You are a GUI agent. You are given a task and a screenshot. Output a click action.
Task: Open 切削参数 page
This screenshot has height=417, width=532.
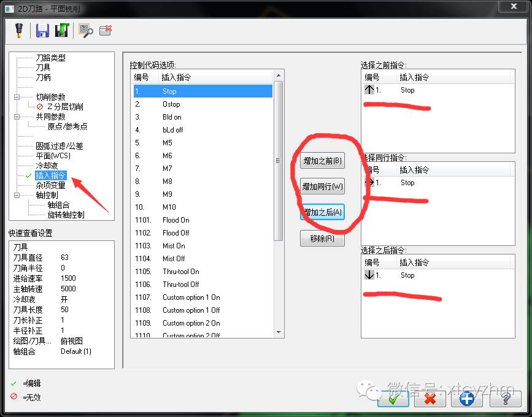[50, 97]
